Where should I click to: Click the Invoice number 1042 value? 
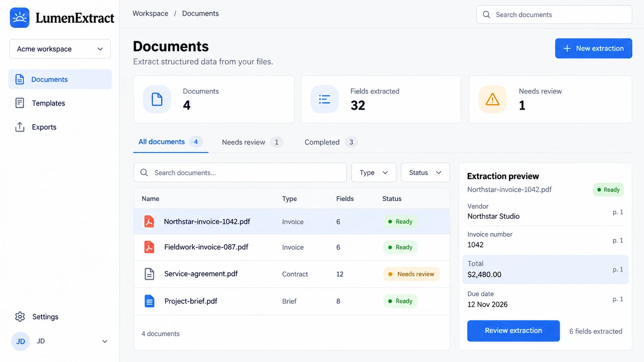tap(475, 245)
